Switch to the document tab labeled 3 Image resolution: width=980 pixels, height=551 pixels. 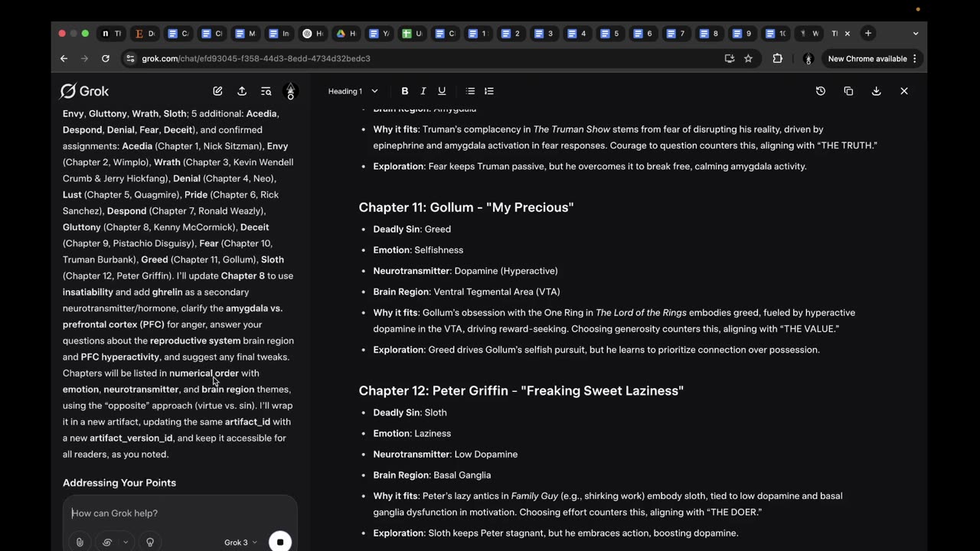click(544, 34)
